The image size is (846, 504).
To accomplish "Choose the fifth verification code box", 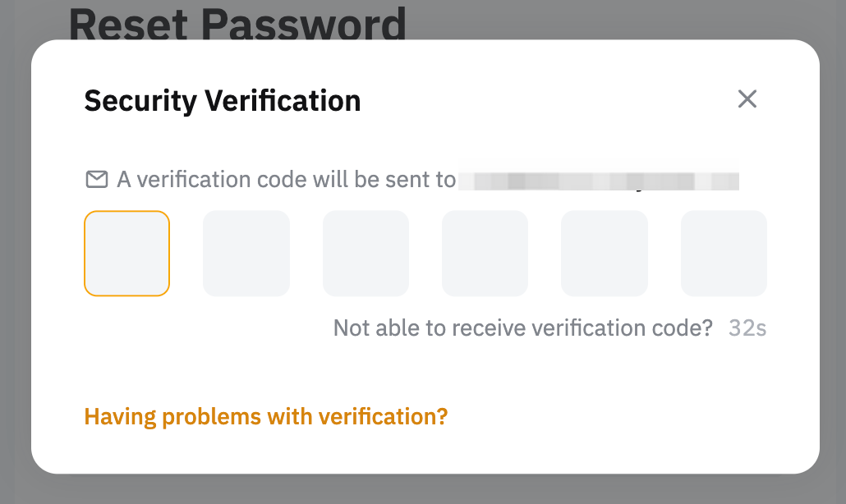I will tap(605, 253).
